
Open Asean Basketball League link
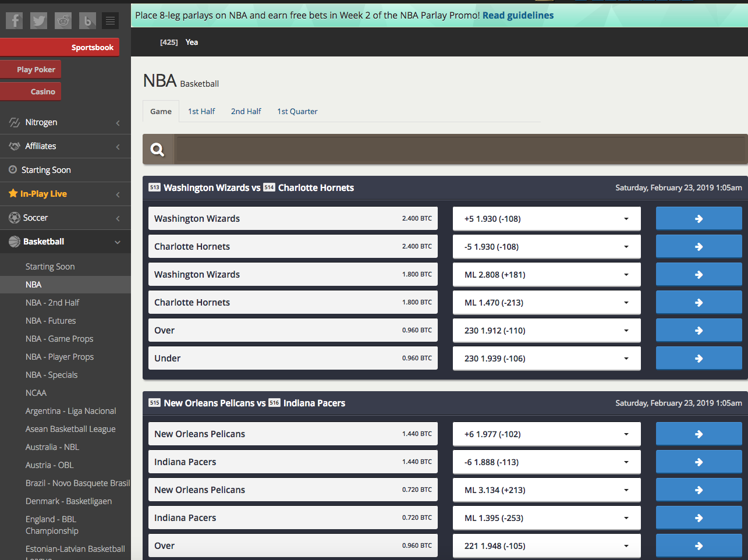coord(70,429)
